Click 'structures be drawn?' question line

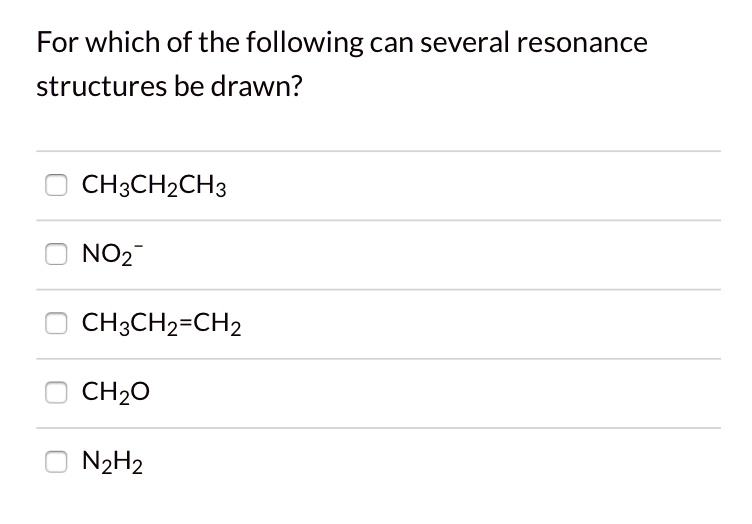169,87
